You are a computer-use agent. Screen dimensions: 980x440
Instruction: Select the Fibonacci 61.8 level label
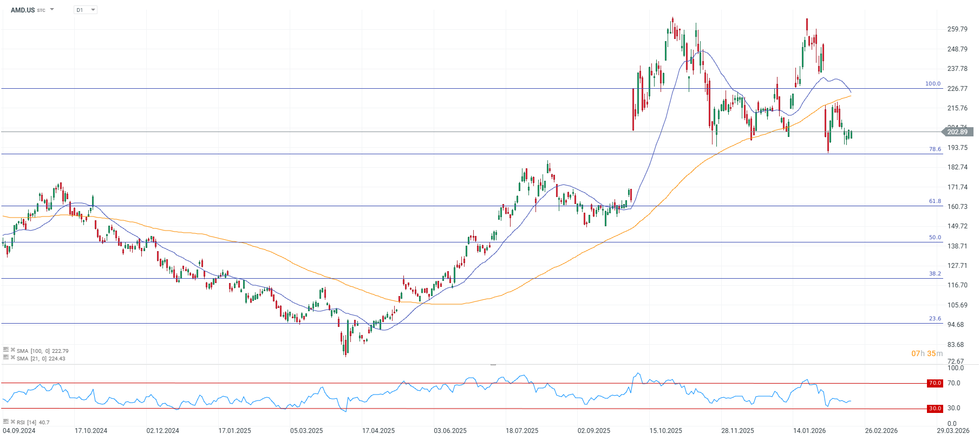pyautogui.click(x=935, y=201)
